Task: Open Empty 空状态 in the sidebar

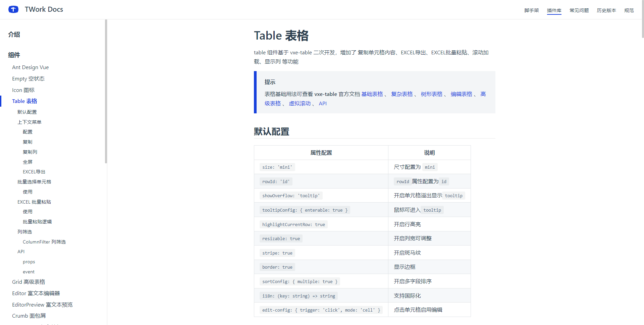Action: click(x=28, y=79)
